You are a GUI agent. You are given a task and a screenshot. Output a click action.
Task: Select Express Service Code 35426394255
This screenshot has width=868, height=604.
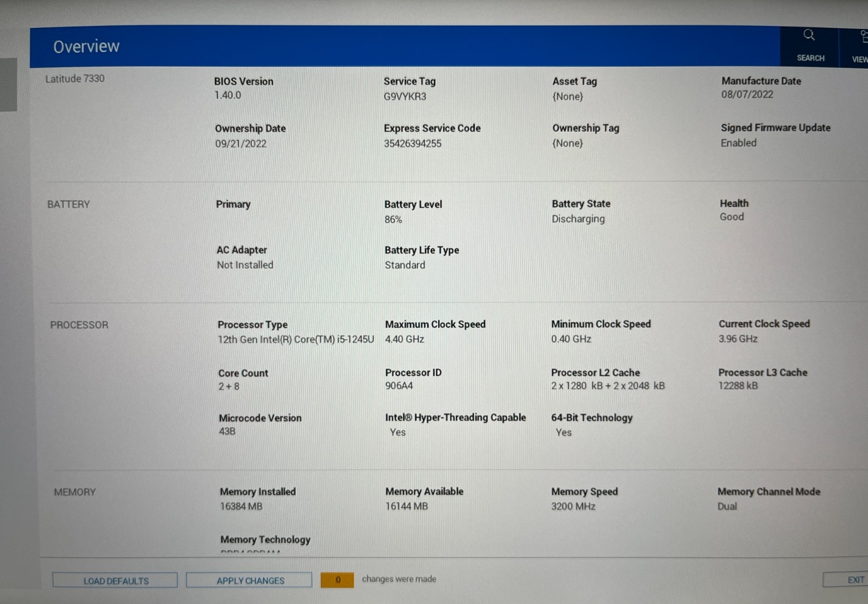click(412, 144)
